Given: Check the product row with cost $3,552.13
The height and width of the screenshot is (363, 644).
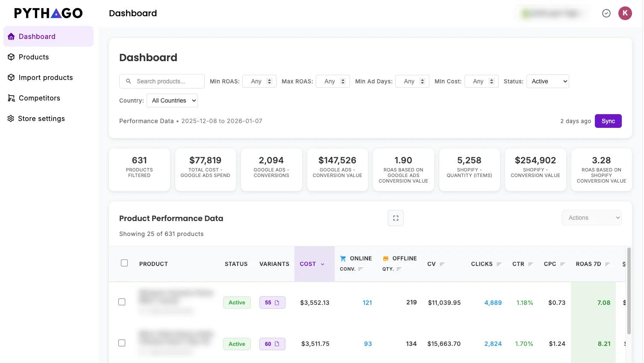Looking at the screenshot, I should (x=122, y=302).
